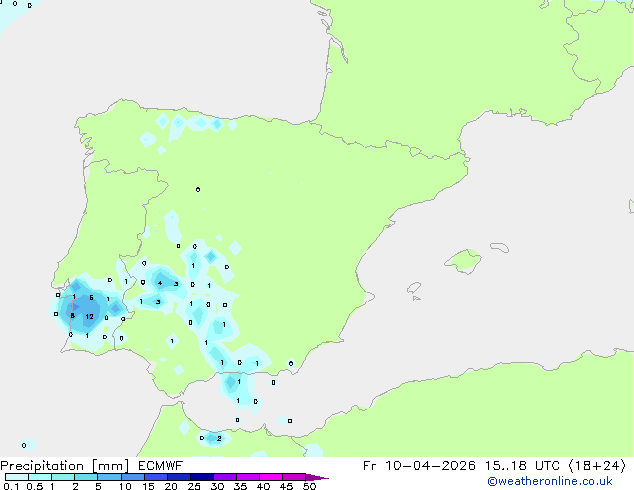
Task: Click the 15 to 20 mm legend swatch
Action: (x=155, y=477)
